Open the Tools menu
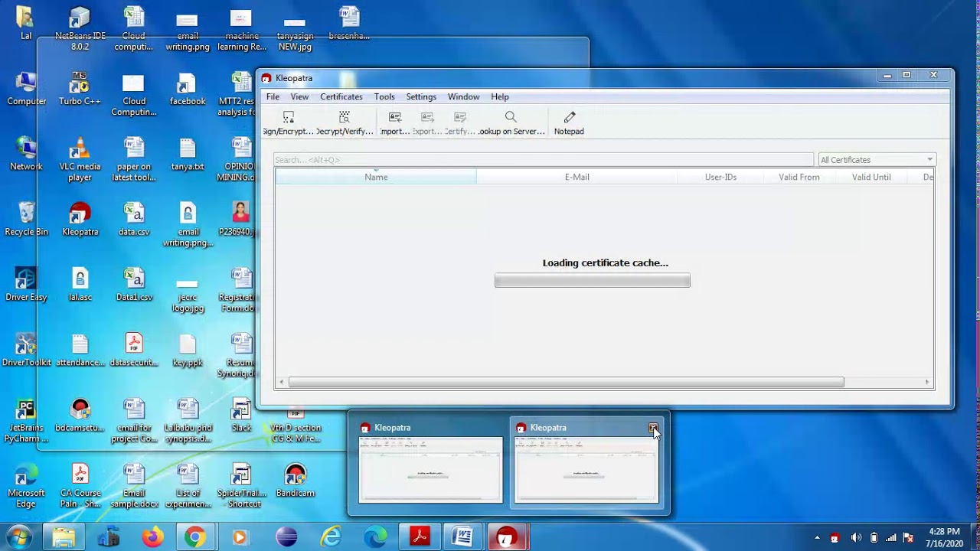The height and width of the screenshot is (551, 980). [384, 97]
